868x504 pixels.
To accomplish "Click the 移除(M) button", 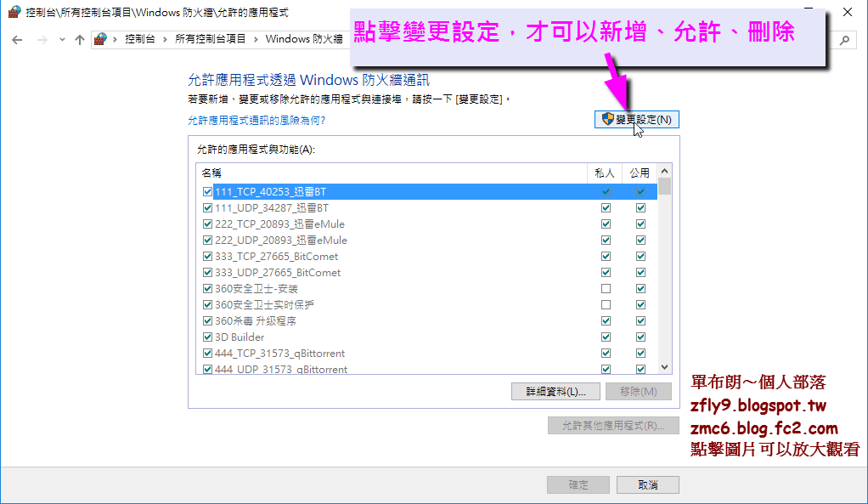I will [639, 392].
